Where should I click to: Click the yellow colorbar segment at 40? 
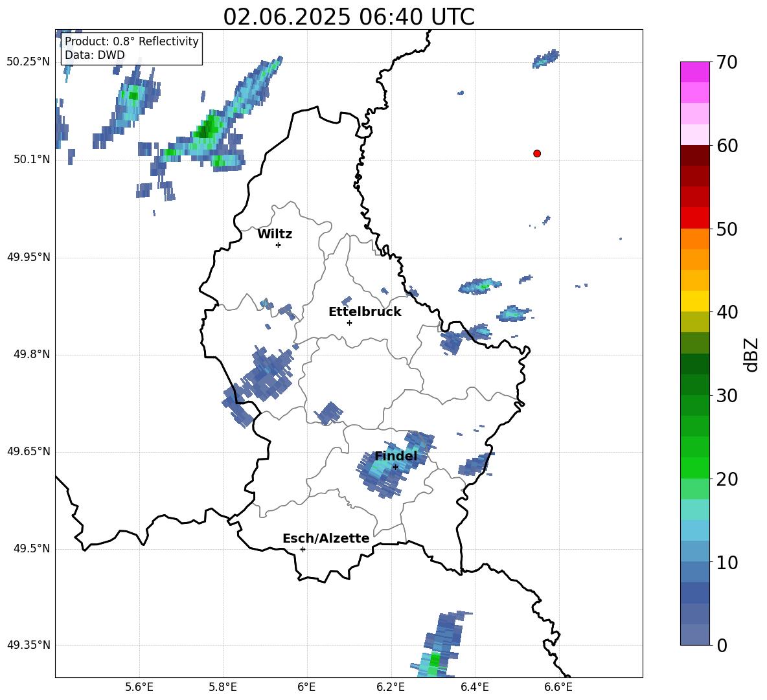(x=694, y=301)
